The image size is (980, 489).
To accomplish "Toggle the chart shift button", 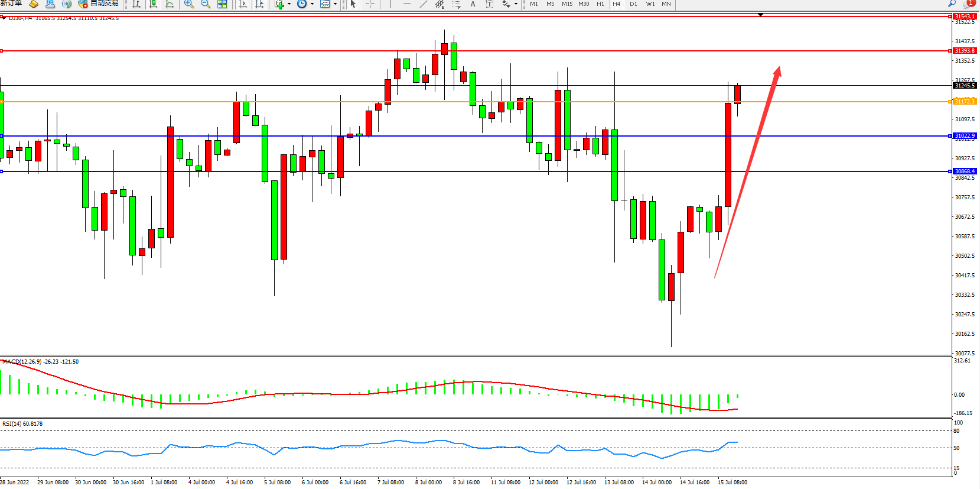I will pyautogui.click(x=259, y=4).
